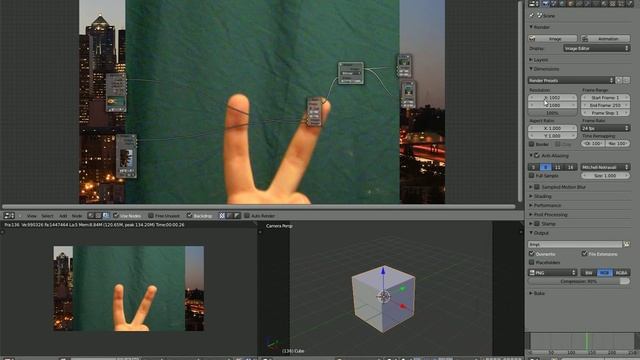Viewport: 640px width, 360px height.
Task: Open the Render tab camera icon in properties header
Action: tap(545, 3)
